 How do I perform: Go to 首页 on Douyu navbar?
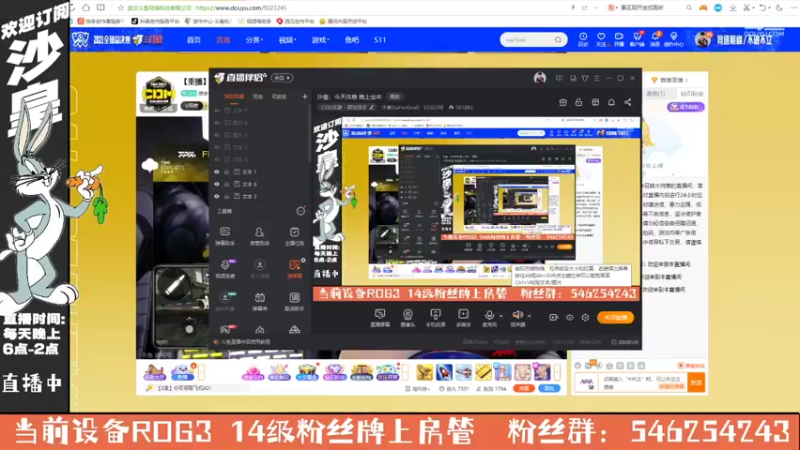point(193,40)
